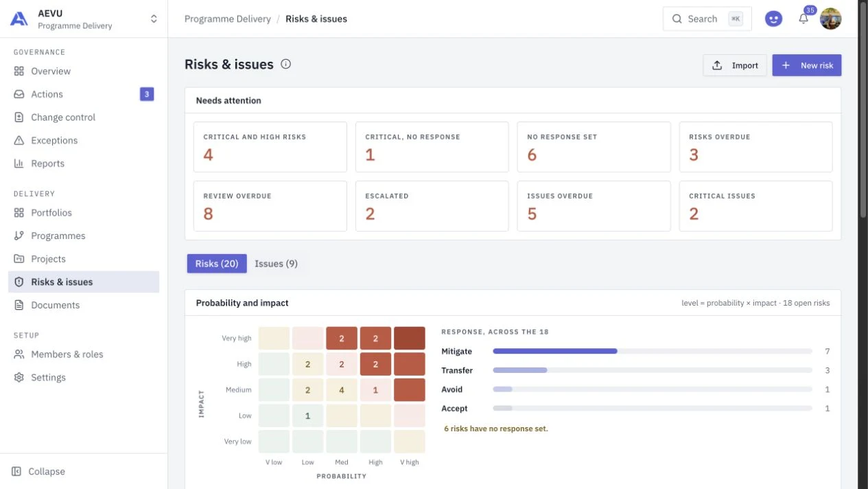
Task: Click matrix cell Low impact, Low probability showing 1
Action: tap(307, 416)
